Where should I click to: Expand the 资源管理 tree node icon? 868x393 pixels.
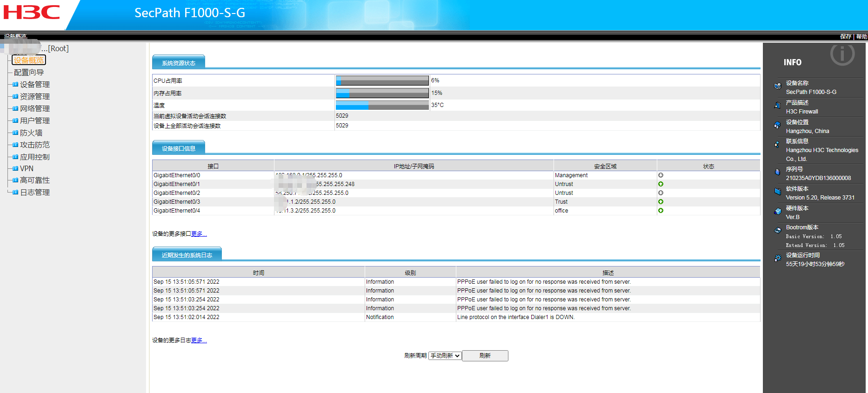click(x=15, y=96)
